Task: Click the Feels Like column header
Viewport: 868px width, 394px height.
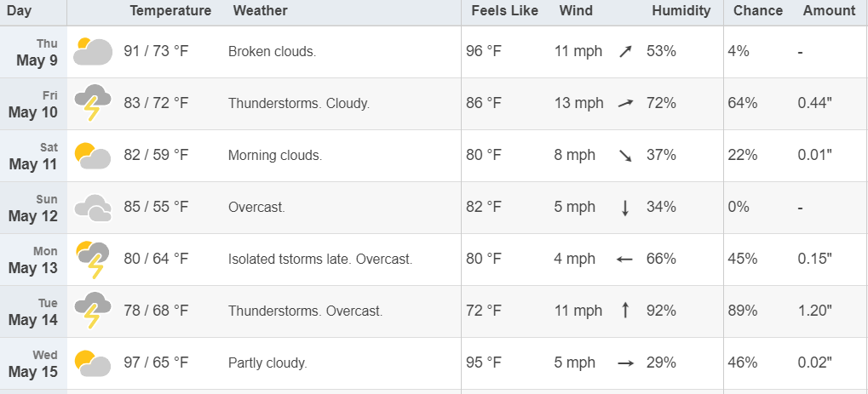Action: 505,10
